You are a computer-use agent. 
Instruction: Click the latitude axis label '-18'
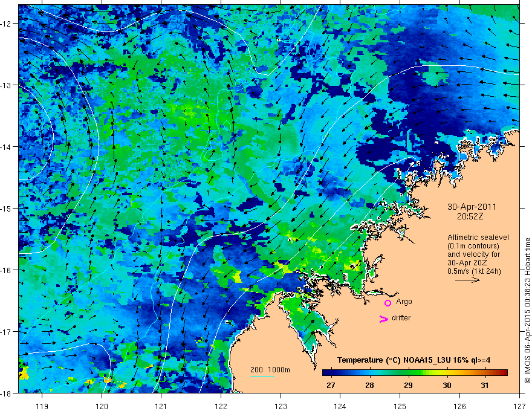6,393
